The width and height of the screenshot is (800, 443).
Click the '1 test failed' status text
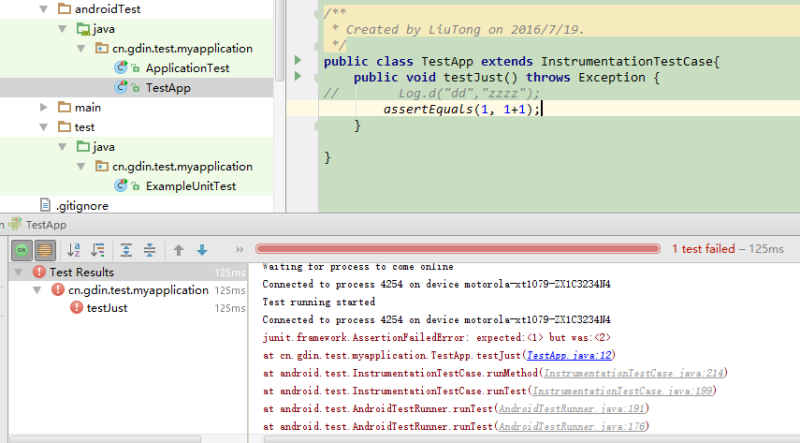[x=703, y=249]
